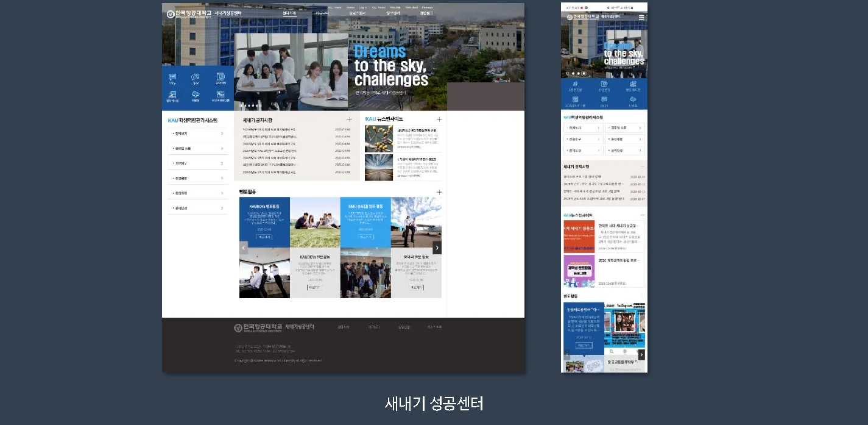Click 바로가기 button on blue mobile mentor card
Image resolution: width=868 pixels, height=425 pixels.
click(x=584, y=345)
